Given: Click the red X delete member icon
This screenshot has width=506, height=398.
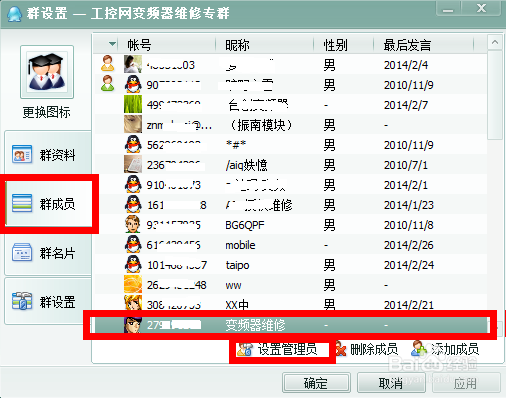Looking at the screenshot, I should click(x=341, y=349).
